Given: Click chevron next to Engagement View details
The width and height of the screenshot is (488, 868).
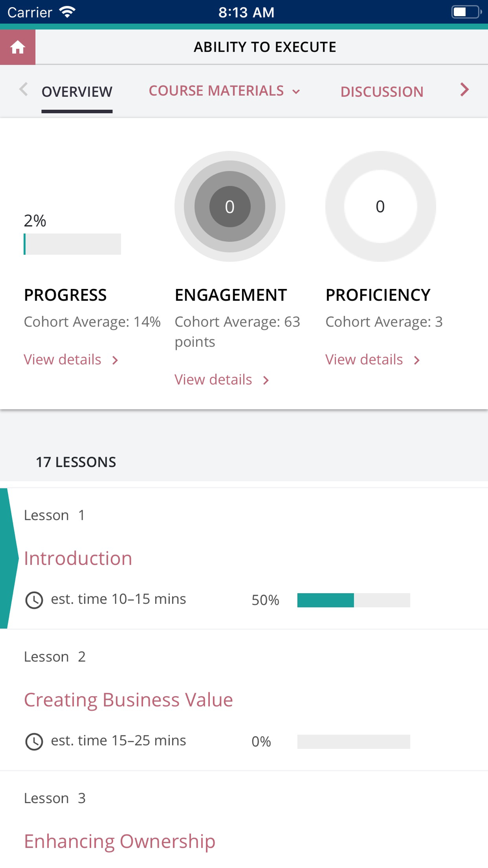Looking at the screenshot, I should (x=266, y=380).
